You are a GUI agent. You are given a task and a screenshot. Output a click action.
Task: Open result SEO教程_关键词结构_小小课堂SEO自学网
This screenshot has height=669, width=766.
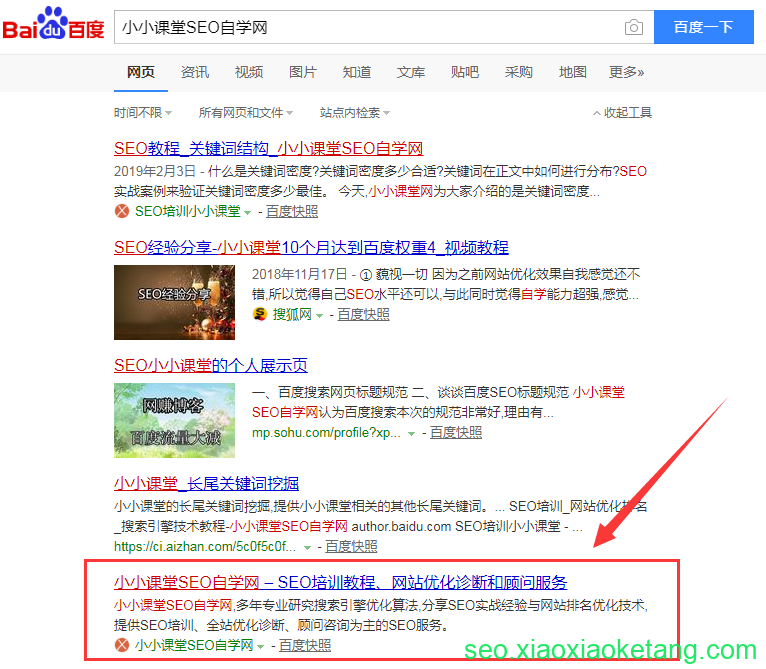click(x=269, y=149)
